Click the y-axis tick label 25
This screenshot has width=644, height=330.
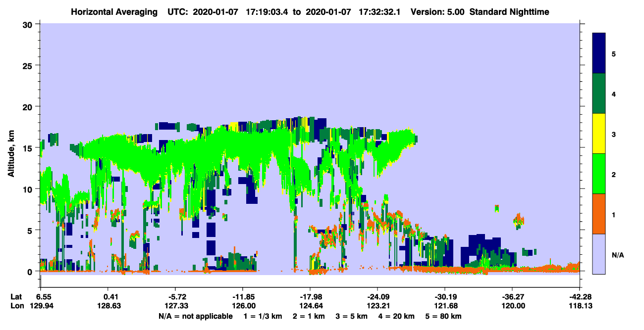pos(29,65)
